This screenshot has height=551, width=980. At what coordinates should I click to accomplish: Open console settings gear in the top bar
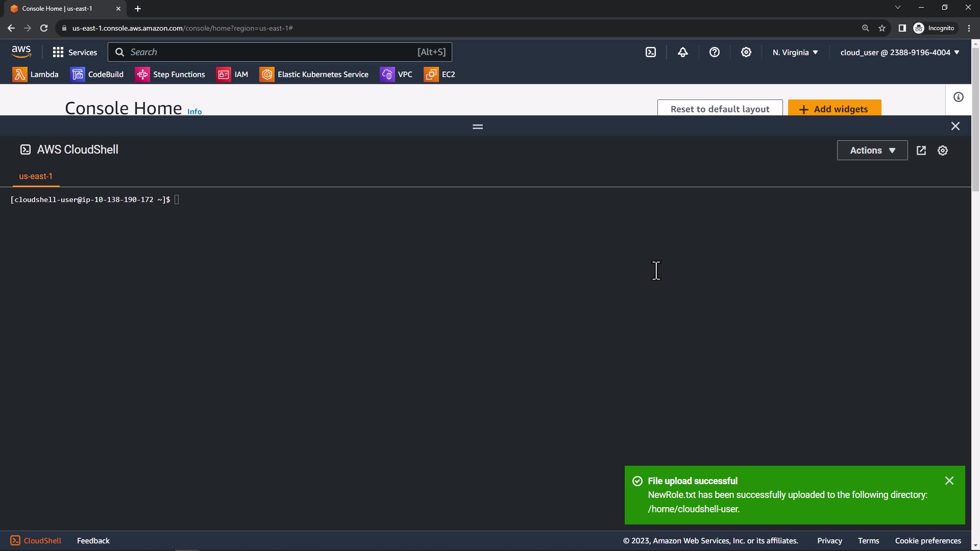point(746,52)
